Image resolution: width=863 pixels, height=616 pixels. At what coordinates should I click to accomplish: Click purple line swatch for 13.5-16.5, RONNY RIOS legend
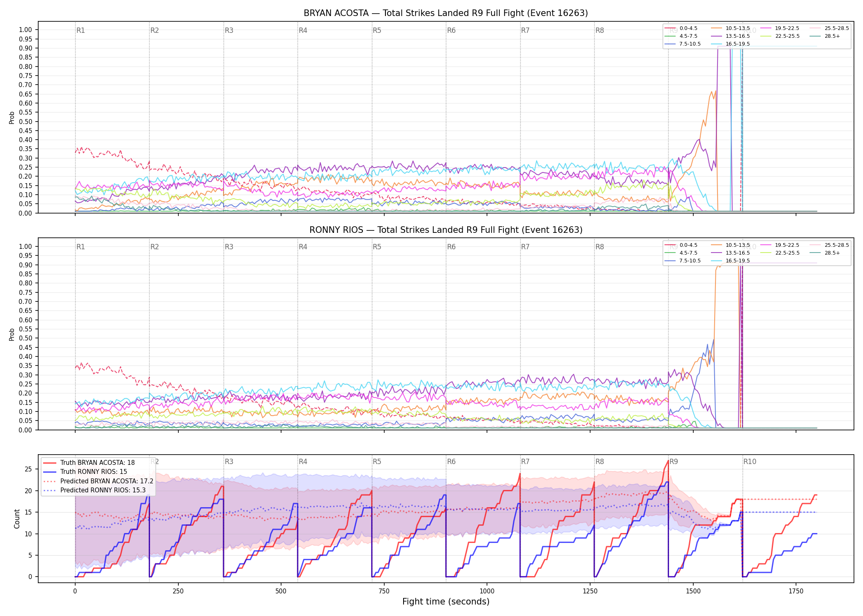(716, 253)
